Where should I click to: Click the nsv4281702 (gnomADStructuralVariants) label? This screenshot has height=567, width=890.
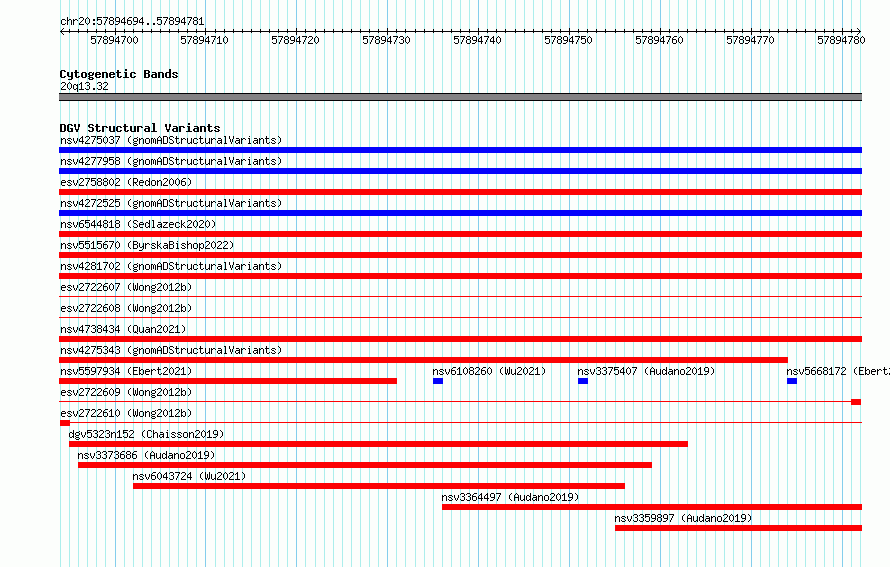(171, 266)
